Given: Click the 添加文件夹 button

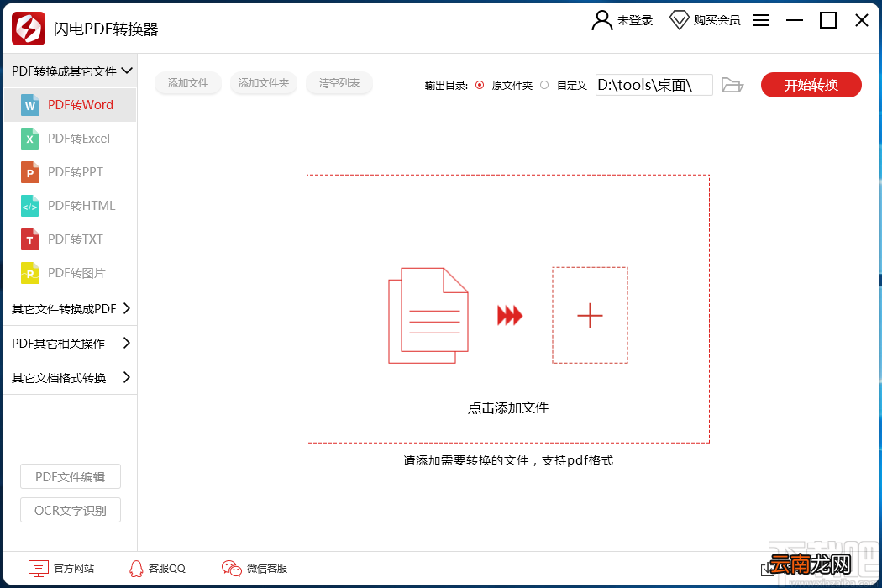Looking at the screenshot, I should click(263, 83).
